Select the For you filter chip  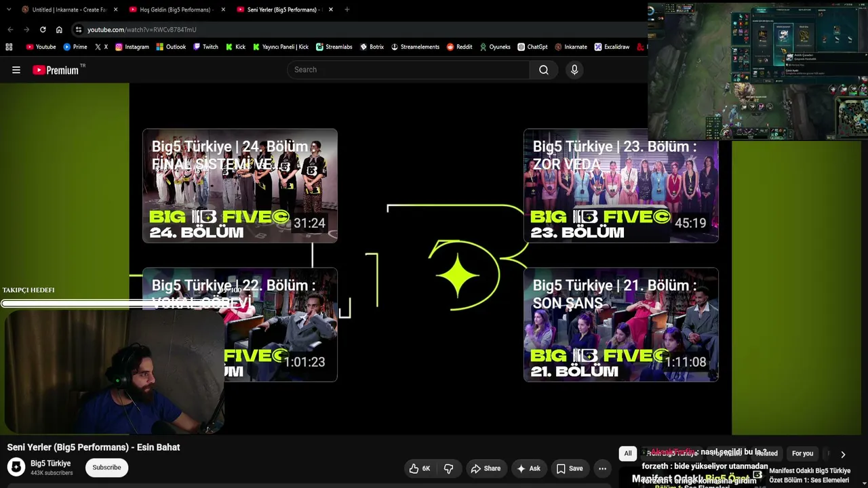tap(802, 453)
